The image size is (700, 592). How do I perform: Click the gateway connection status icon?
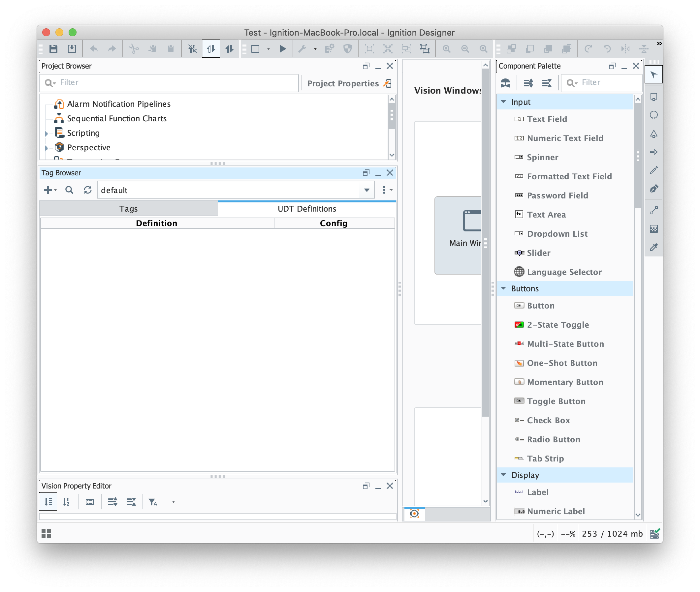(x=654, y=534)
